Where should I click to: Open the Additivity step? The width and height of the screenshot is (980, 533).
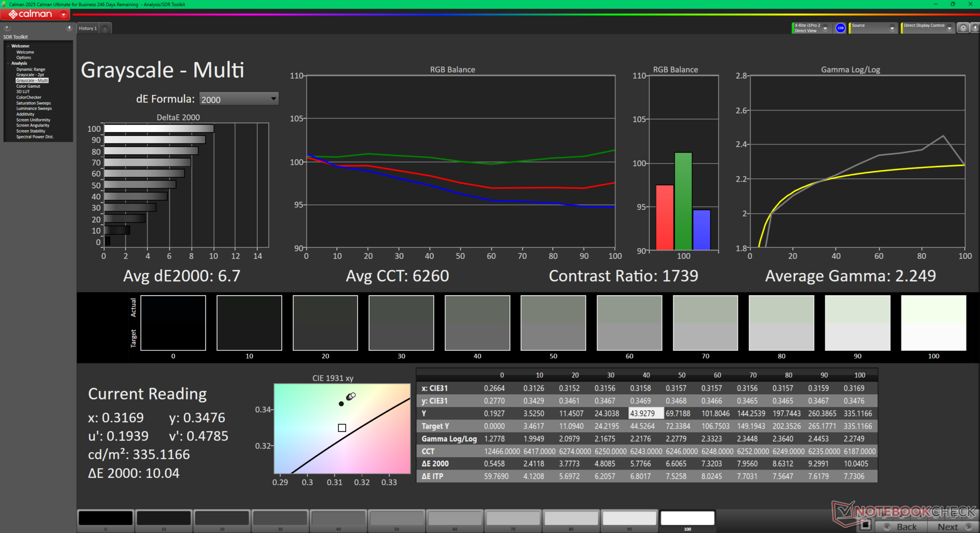[x=26, y=114]
